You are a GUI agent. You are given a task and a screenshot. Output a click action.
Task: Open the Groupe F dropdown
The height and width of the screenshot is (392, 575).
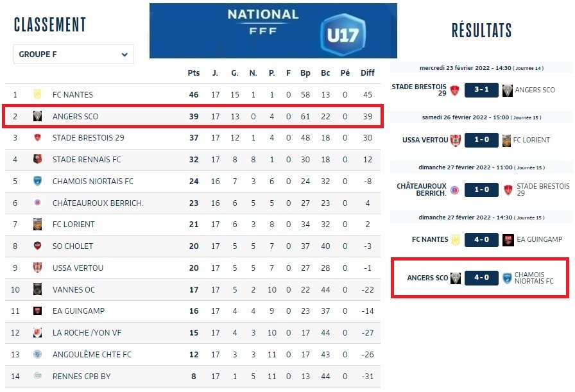[73, 55]
